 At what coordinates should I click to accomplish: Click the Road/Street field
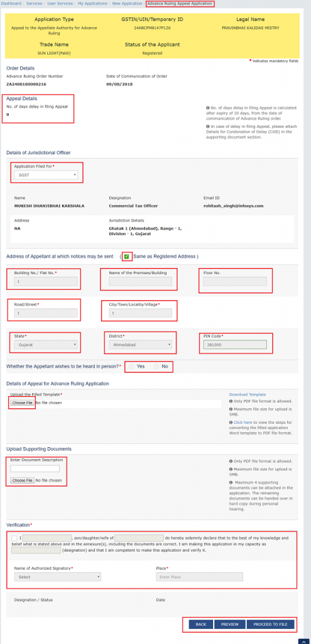[x=45, y=313]
